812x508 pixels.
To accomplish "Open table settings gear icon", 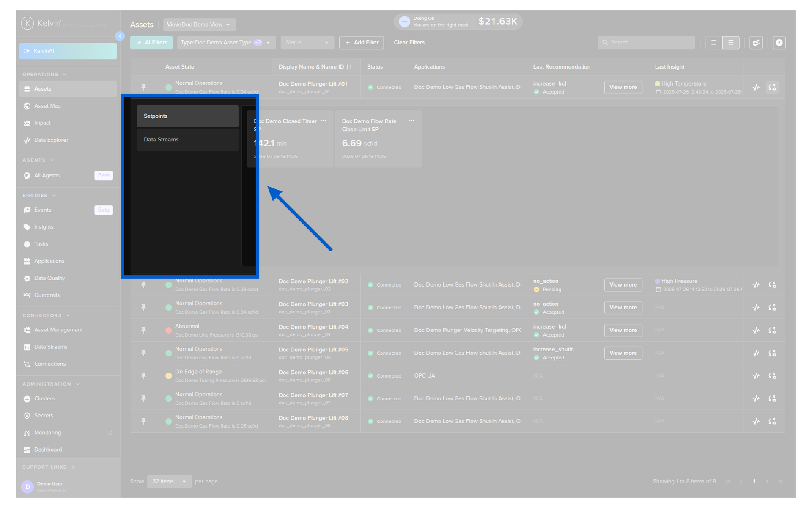I will pyautogui.click(x=756, y=43).
